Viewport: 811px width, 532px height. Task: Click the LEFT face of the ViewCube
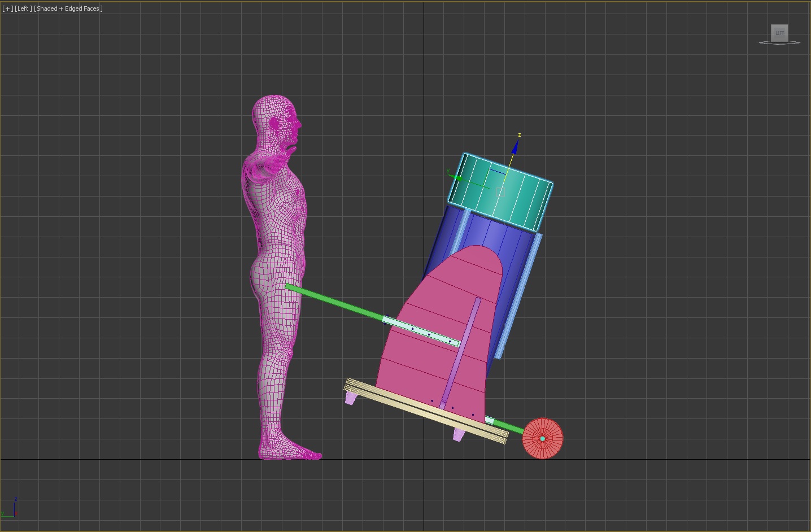[x=779, y=33]
